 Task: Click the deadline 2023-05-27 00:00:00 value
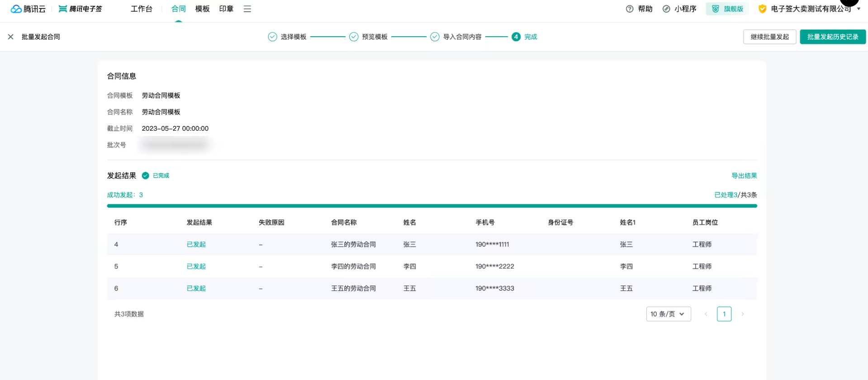175,128
